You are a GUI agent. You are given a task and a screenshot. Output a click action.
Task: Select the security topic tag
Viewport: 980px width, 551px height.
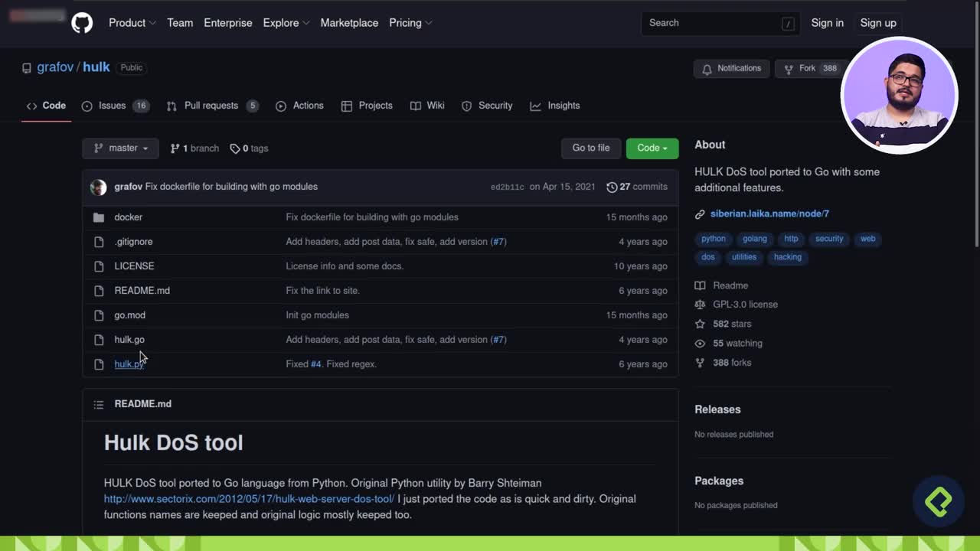[829, 239]
